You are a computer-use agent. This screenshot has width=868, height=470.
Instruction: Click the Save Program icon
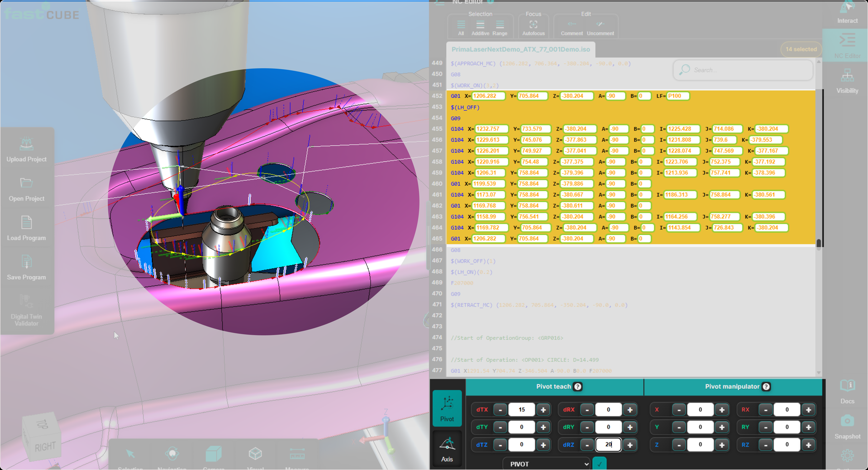click(x=26, y=262)
